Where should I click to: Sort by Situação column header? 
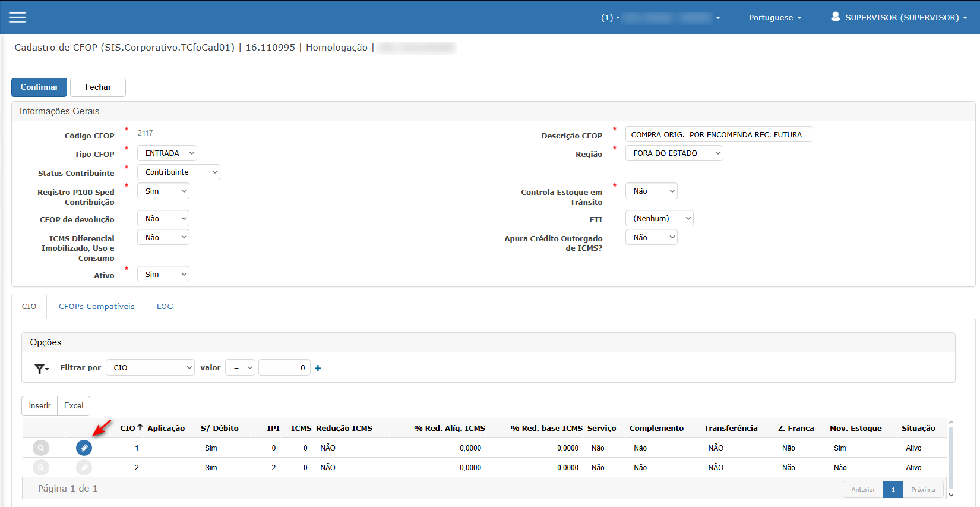919,428
